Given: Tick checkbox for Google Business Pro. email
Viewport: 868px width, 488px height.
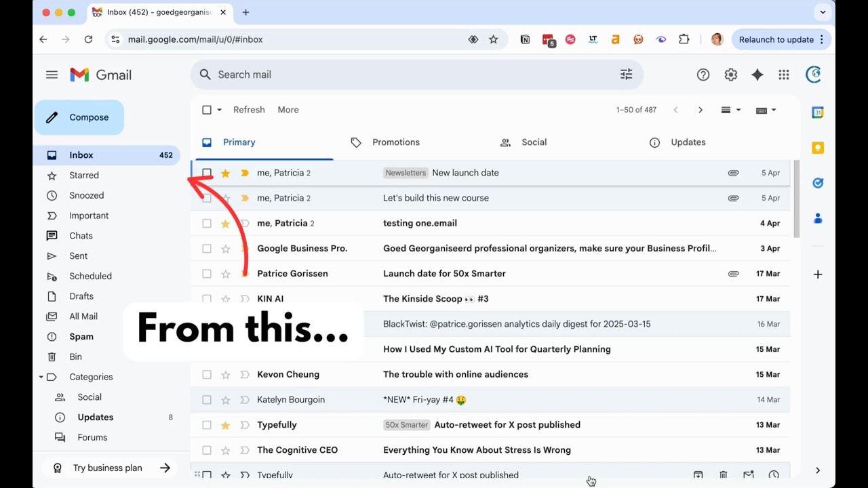Looking at the screenshot, I should click(x=207, y=249).
